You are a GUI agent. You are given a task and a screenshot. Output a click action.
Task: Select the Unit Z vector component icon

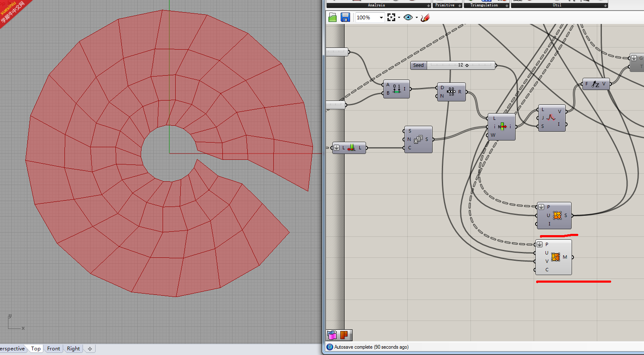[595, 84]
